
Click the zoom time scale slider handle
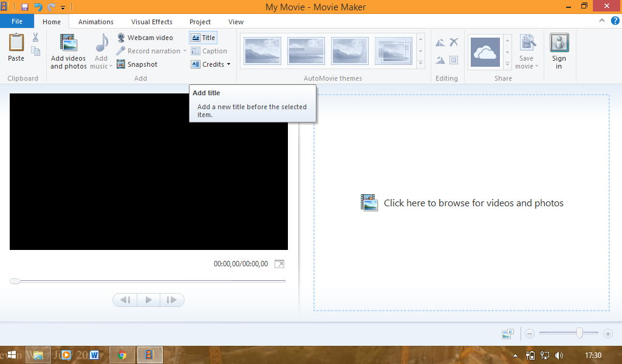[579, 333]
